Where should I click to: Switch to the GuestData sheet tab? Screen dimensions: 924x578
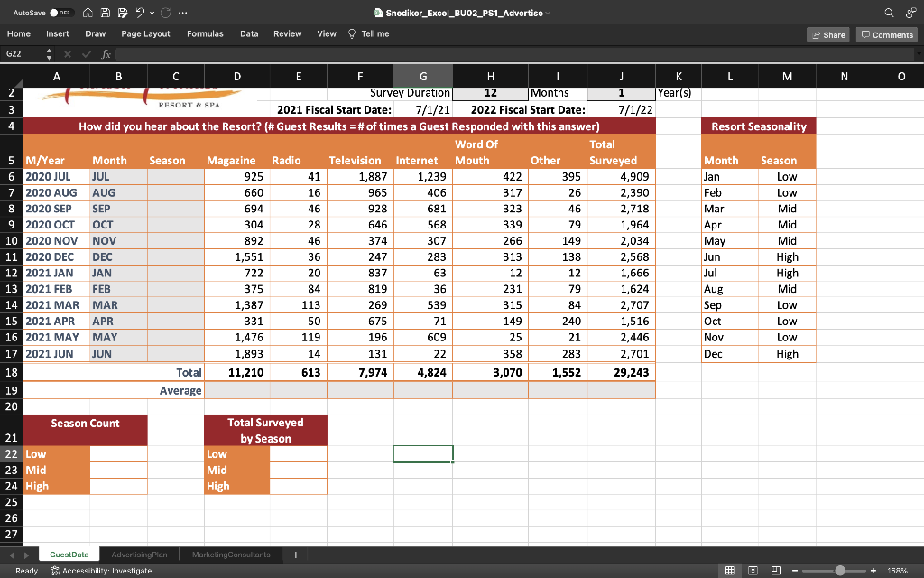click(x=69, y=555)
